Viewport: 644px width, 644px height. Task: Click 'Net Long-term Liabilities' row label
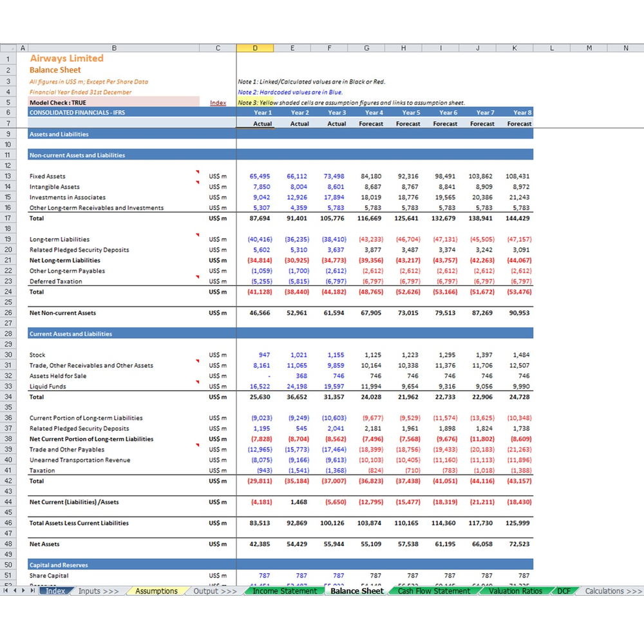coord(65,260)
